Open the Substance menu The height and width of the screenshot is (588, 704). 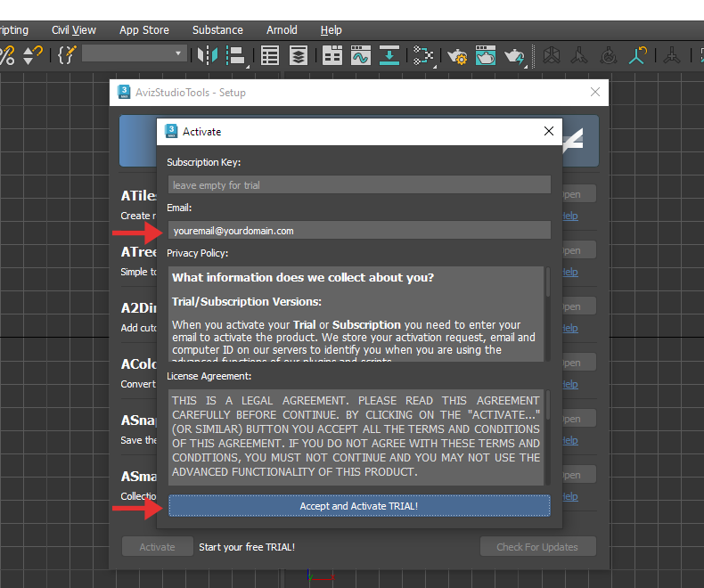(217, 30)
